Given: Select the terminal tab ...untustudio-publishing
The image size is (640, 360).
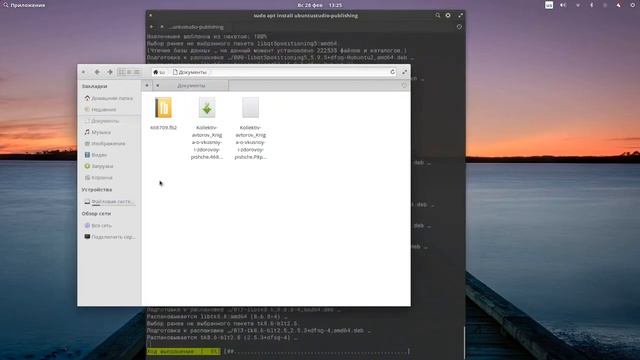Looking at the screenshot, I should (x=197, y=27).
